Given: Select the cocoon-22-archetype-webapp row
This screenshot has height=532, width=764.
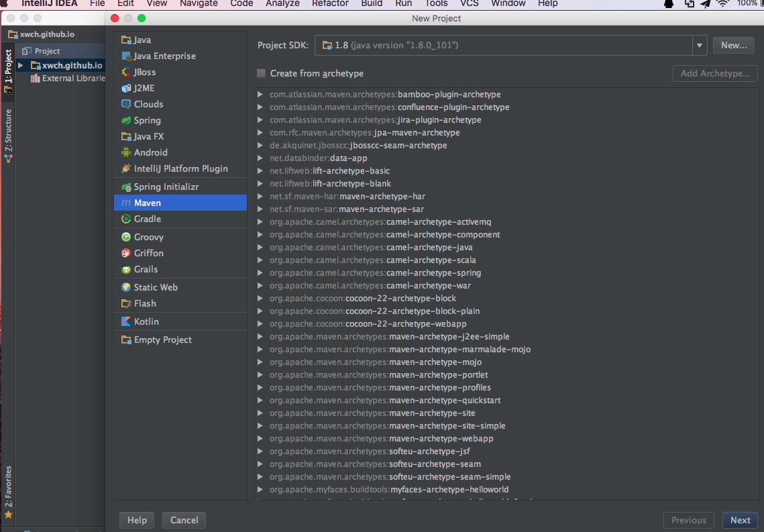Looking at the screenshot, I should (x=506, y=324).
